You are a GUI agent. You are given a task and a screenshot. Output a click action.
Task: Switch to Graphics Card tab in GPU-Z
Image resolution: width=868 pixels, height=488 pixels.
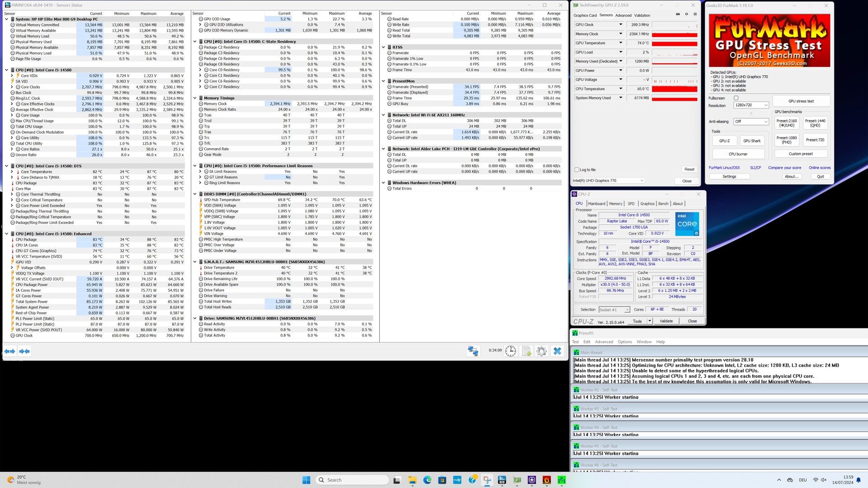point(585,15)
